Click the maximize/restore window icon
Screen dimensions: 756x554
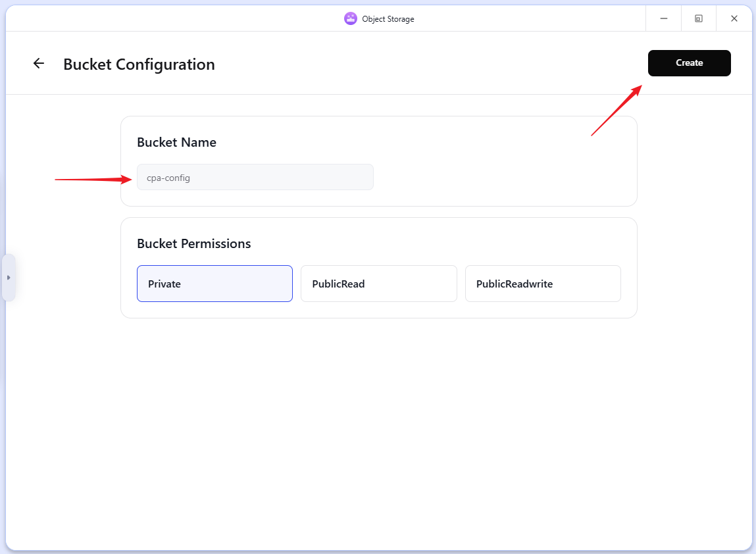pyautogui.click(x=699, y=18)
